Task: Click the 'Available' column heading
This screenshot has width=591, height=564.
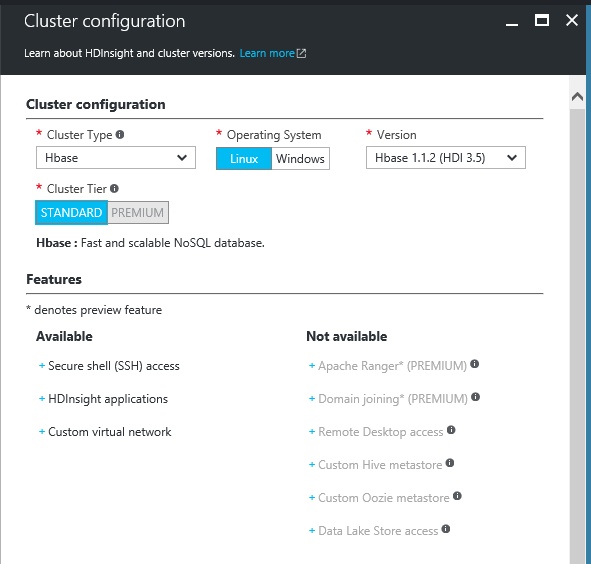Action: (64, 336)
